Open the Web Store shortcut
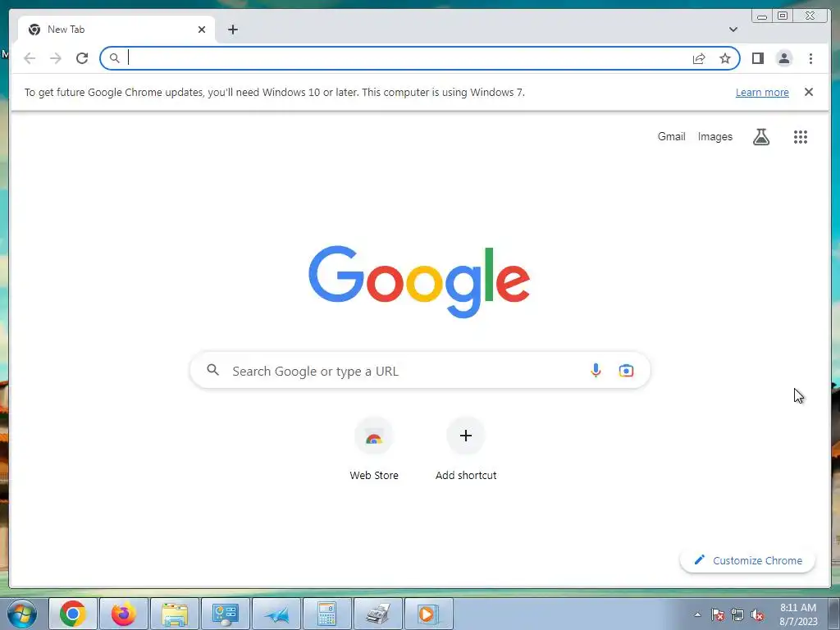 point(374,449)
